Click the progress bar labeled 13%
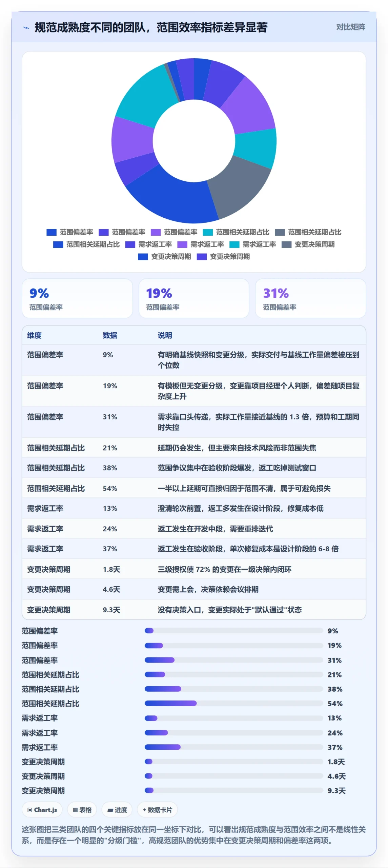388x868 pixels. 234,718
